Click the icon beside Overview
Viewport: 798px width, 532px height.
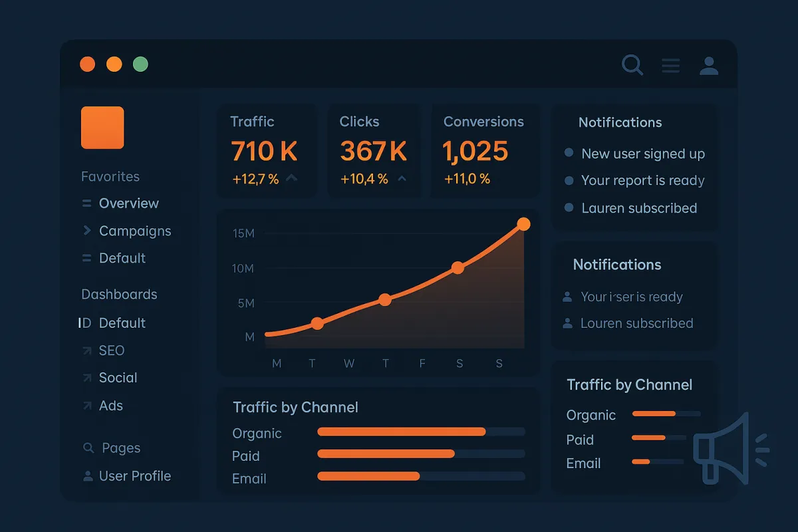(x=86, y=203)
